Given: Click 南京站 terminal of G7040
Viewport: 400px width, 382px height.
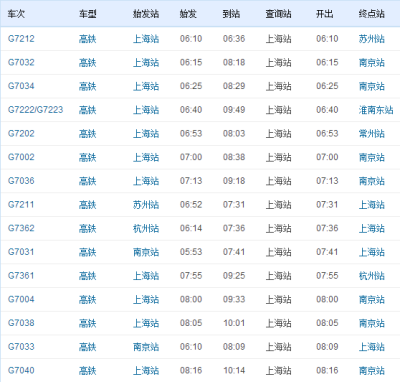Looking at the screenshot, I should coord(372,370).
